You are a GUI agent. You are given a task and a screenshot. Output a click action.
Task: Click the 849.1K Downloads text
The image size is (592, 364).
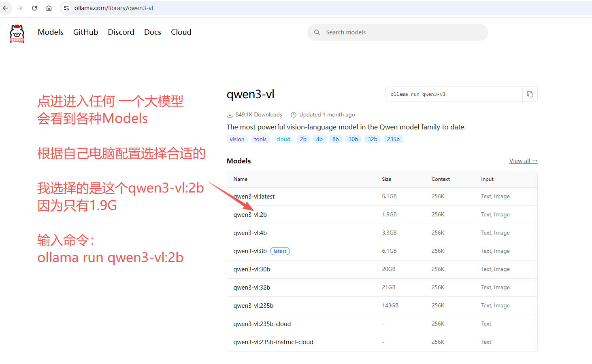(x=259, y=115)
